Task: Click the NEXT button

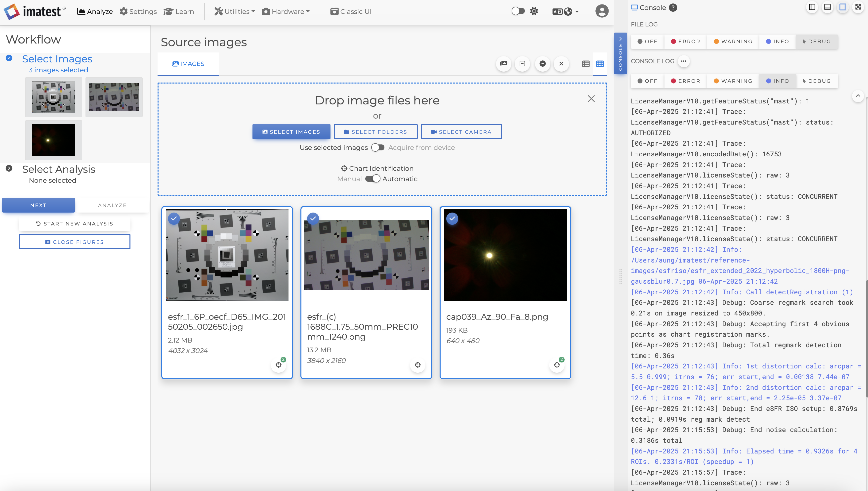Action: (39, 205)
